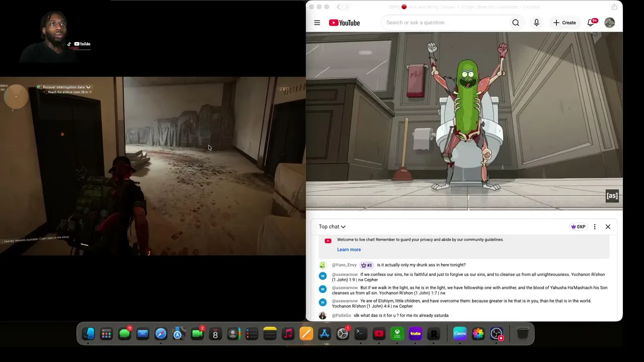Click the second @usawarnow message about walking in light
644x362 pixels.
[469, 290]
